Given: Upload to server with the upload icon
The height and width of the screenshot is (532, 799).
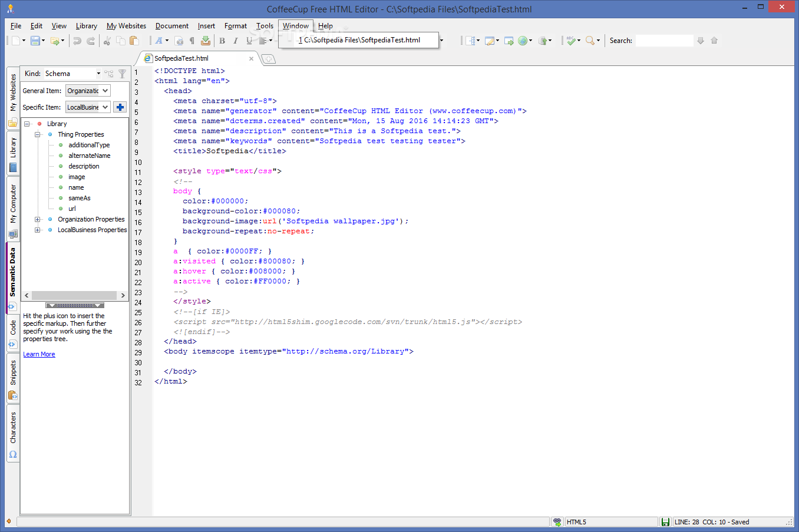Looking at the screenshot, I should [x=543, y=41].
